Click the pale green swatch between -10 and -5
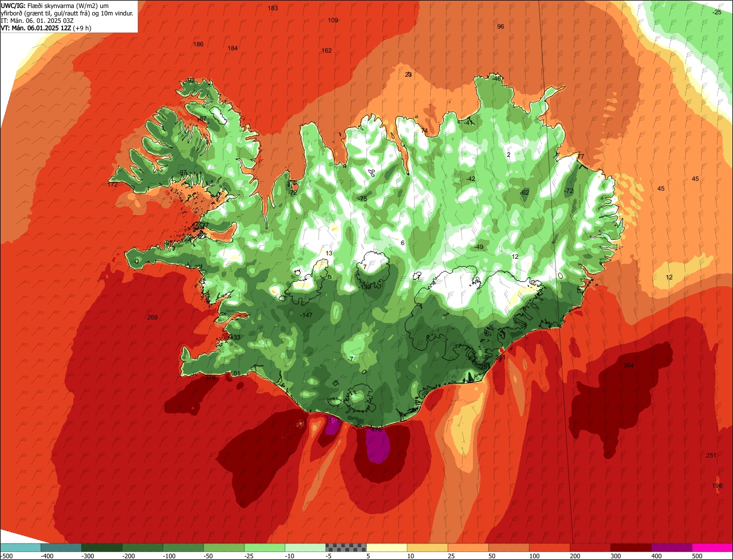Viewport: 733px width, 560px height. [x=305, y=547]
